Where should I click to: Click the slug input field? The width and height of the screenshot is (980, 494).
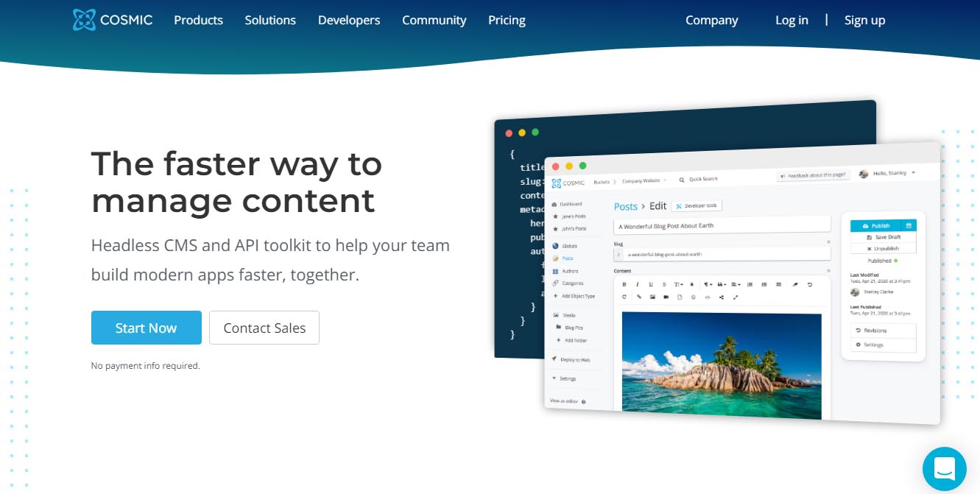pos(722,254)
